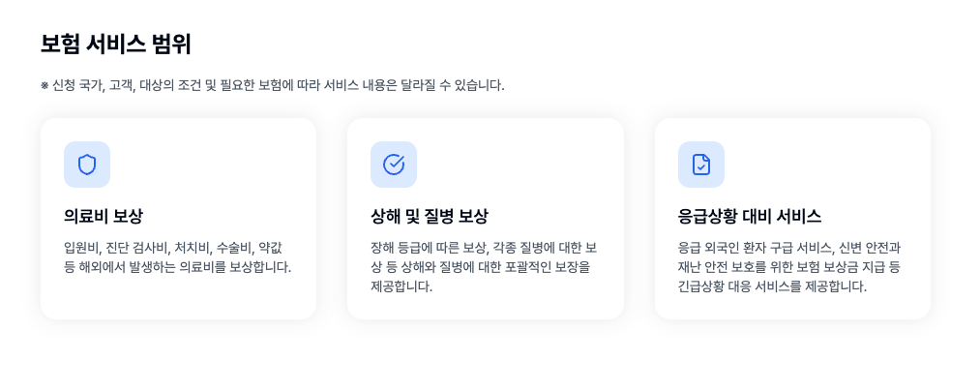Screen dimensions: 980x391
Task: Click the phrase 응급 외국인 환자 구급 서비스
Action: 753,247
